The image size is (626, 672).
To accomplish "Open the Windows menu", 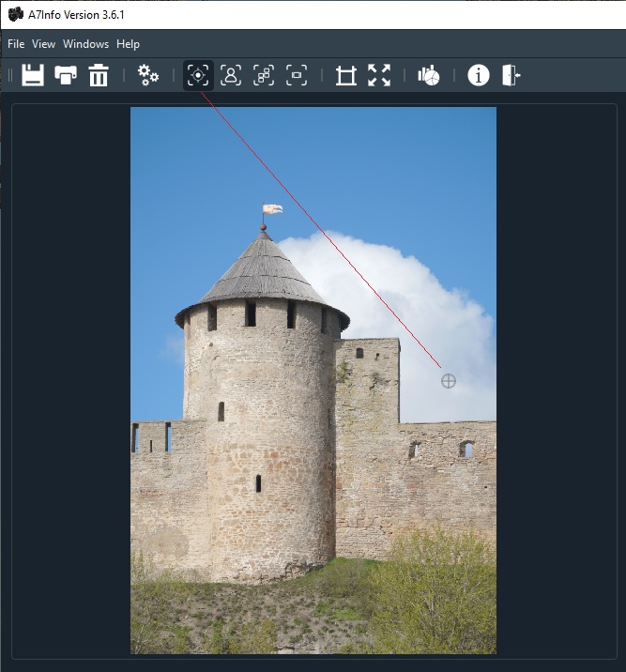I will coord(86,44).
